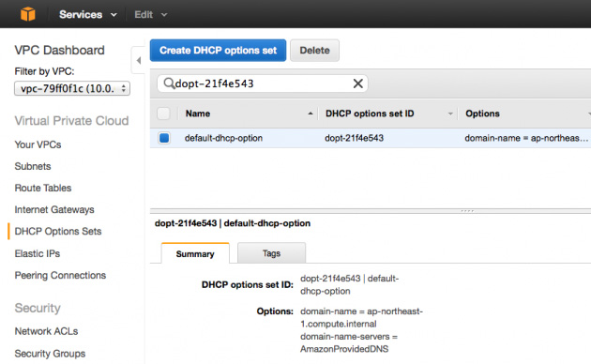Viewport: 591px width, 364px height.
Task: Open Security Groups page
Action: coord(50,354)
